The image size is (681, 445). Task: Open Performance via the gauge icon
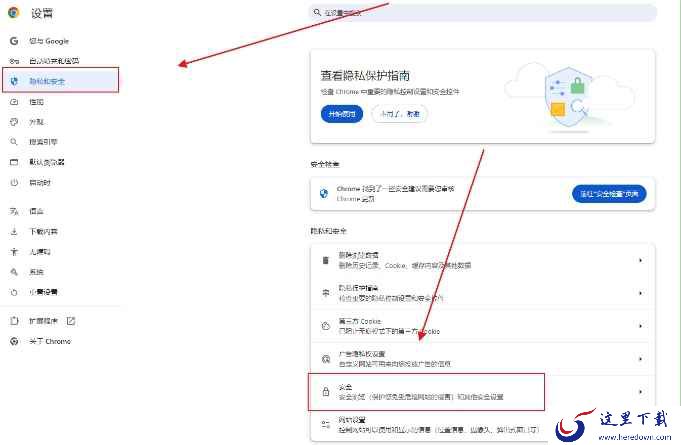14,102
